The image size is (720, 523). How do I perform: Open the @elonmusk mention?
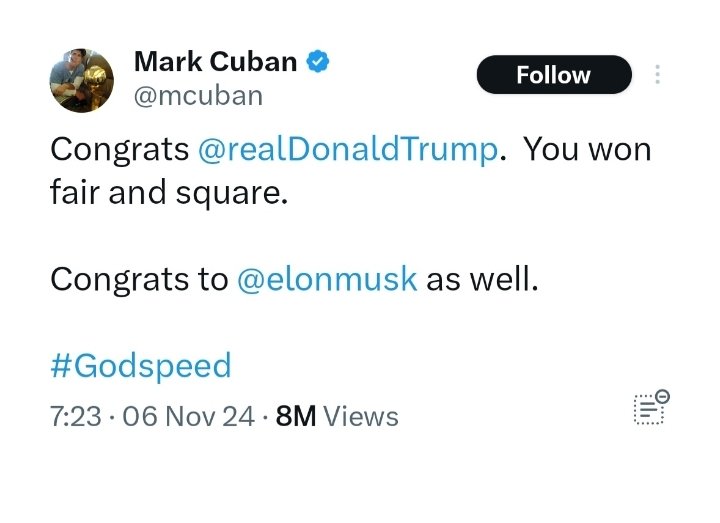click(327, 279)
